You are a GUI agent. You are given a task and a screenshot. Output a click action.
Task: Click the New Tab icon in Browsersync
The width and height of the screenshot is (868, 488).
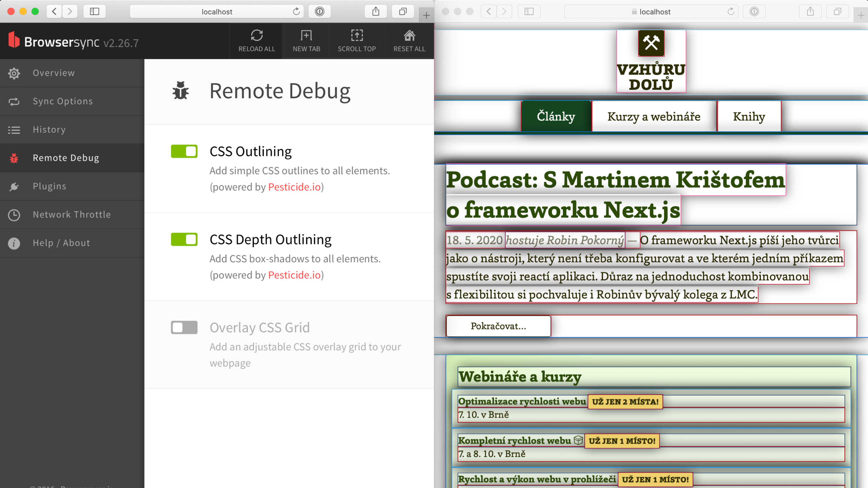[x=306, y=35]
